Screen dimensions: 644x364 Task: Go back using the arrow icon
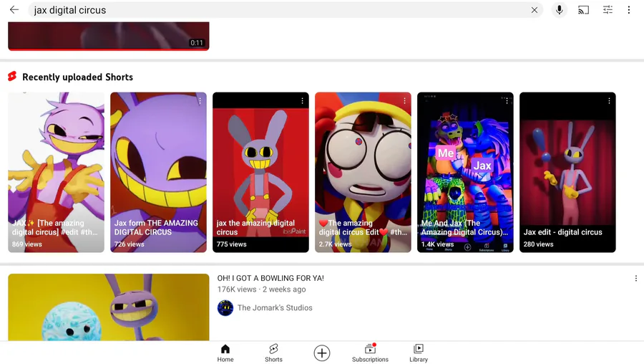pyautogui.click(x=14, y=10)
